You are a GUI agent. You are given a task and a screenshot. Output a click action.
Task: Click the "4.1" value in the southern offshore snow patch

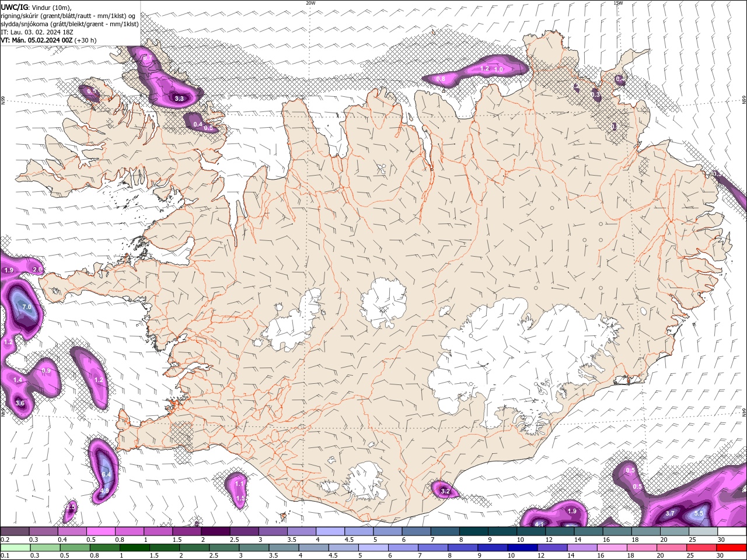(x=539, y=524)
